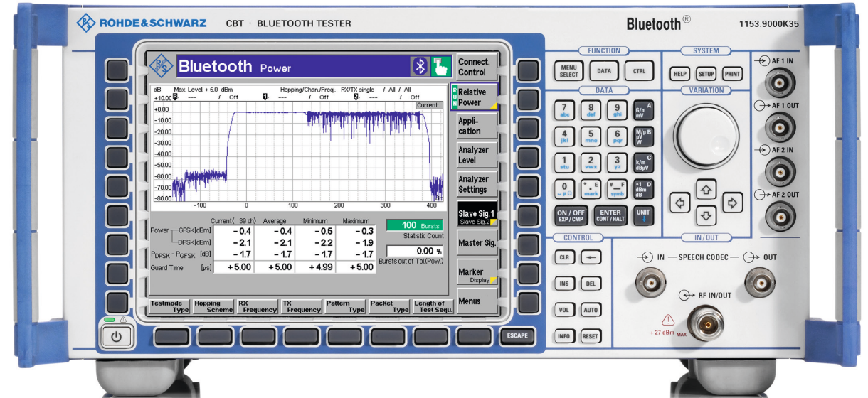
Task: Open the Master Sig. softkey
Action: (476, 244)
